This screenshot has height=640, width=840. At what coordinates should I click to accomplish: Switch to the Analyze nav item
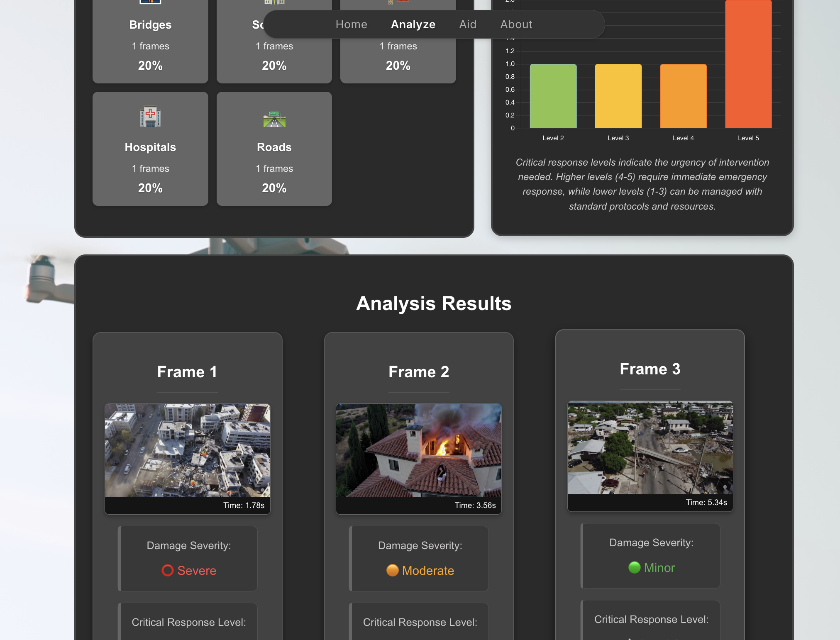(x=413, y=24)
